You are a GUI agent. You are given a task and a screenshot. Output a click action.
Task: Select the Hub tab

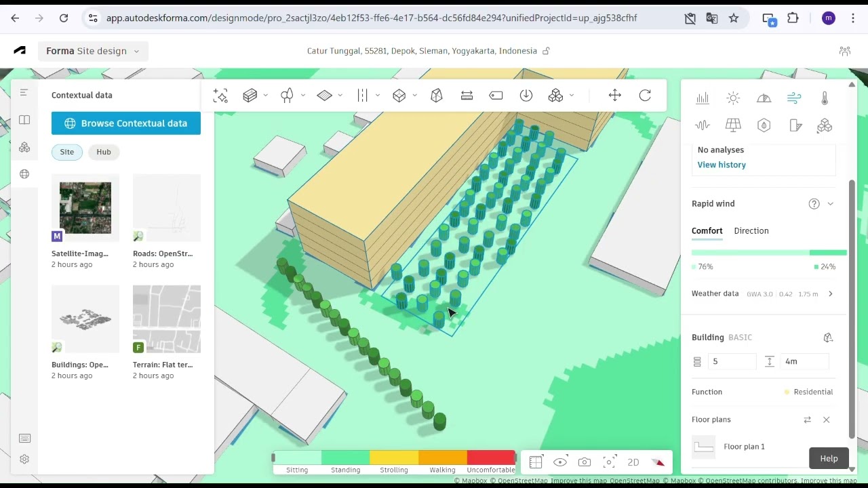click(x=104, y=152)
